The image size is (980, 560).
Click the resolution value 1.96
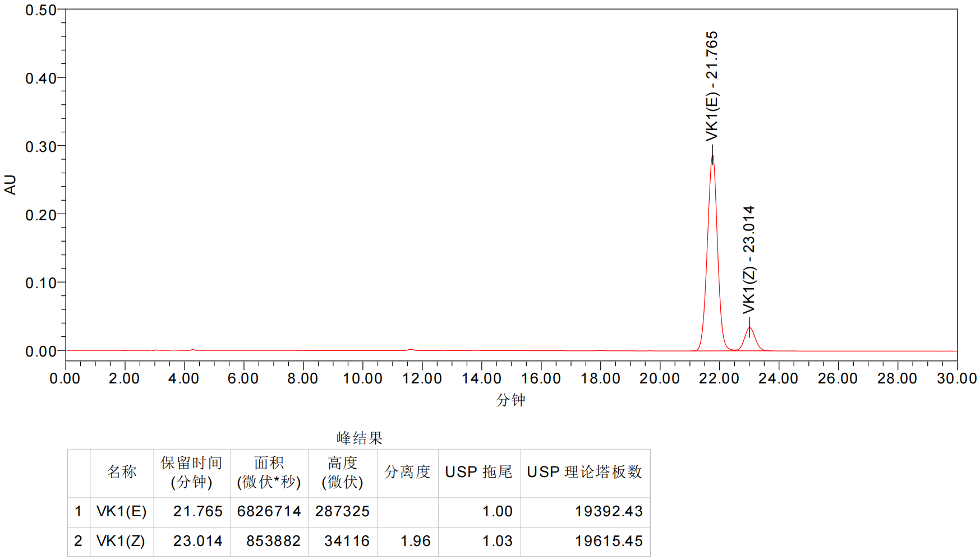415,541
